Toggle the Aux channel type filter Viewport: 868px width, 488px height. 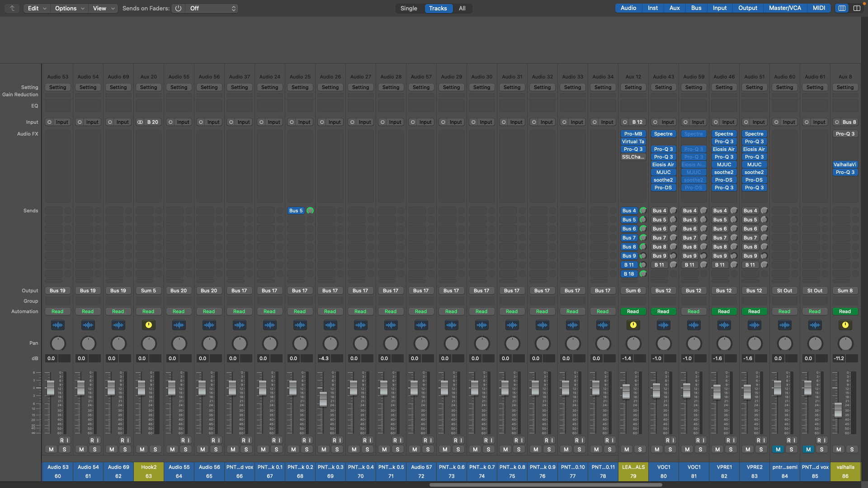(674, 8)
